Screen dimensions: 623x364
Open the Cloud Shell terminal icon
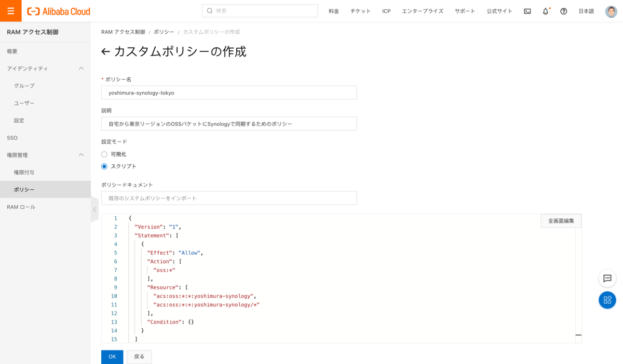click(527, 11)
